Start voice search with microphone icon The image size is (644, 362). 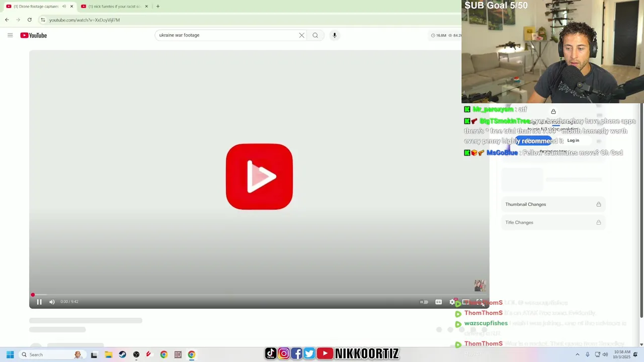[x=335, y=35]
